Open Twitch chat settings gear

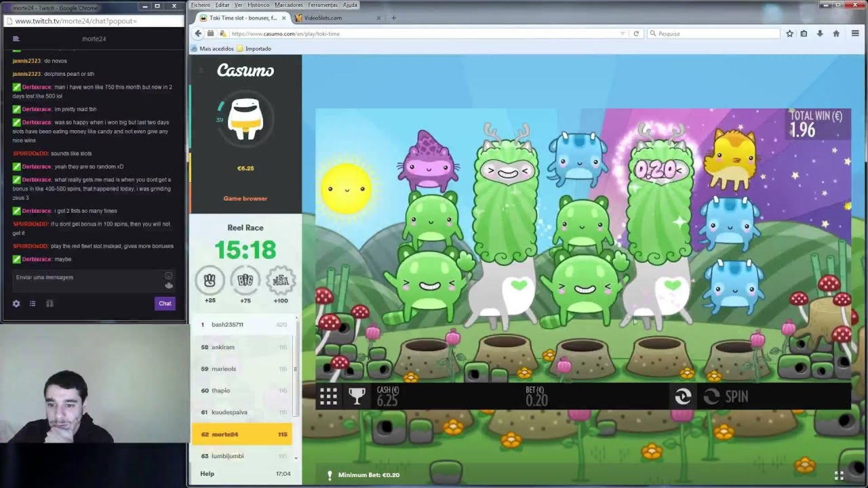(x=16, y=304)
